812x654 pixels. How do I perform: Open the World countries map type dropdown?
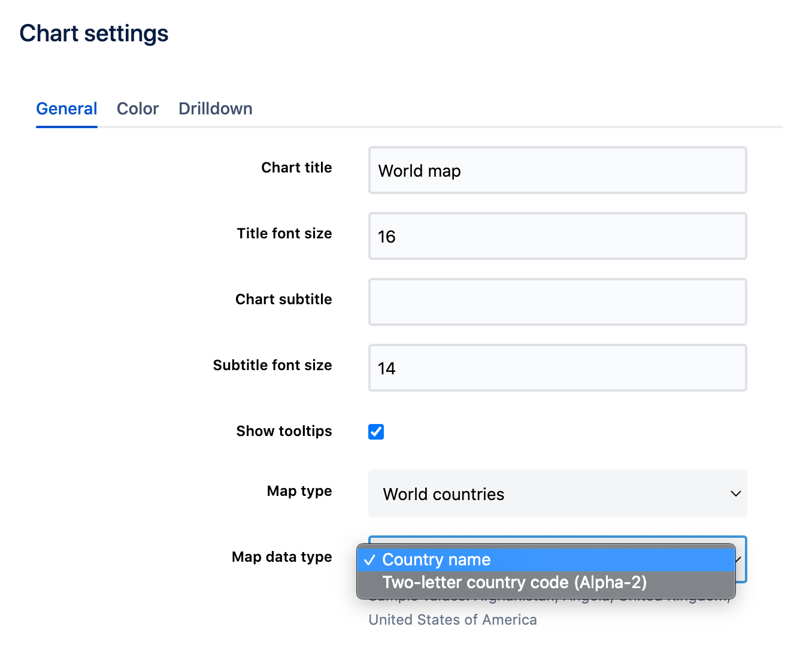(x=557, y=494)
